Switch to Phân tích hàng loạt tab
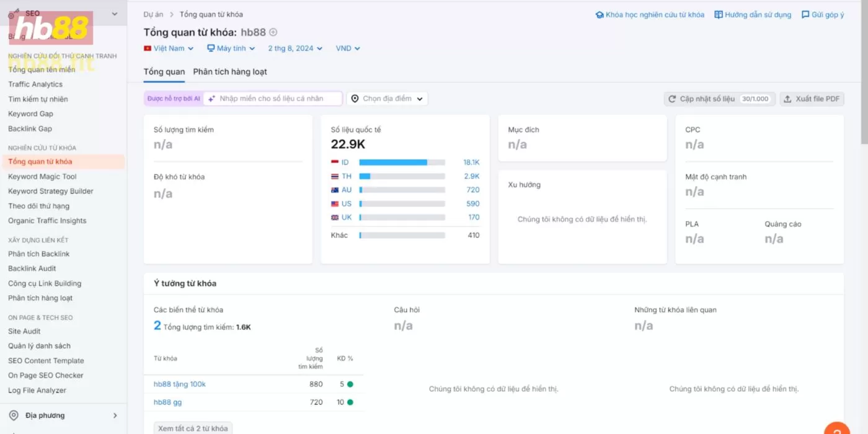This screenshot has width=868, height=434. (230, 72)
